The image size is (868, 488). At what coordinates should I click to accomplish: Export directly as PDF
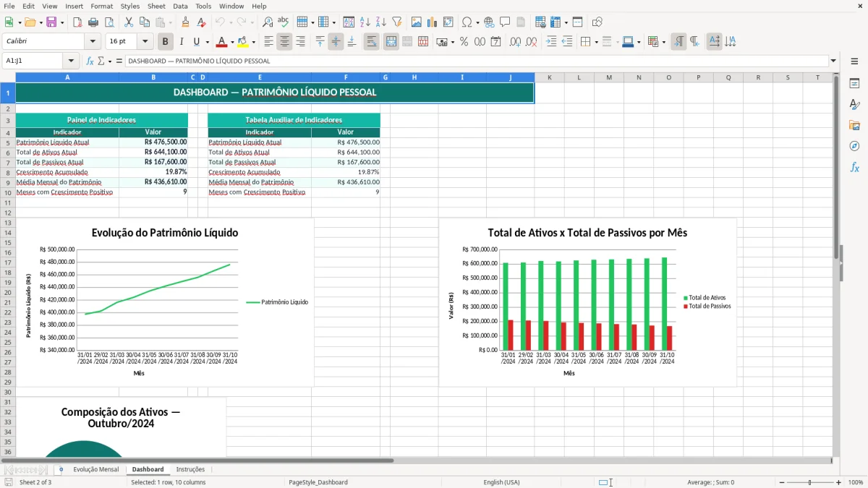pos(77,22)
